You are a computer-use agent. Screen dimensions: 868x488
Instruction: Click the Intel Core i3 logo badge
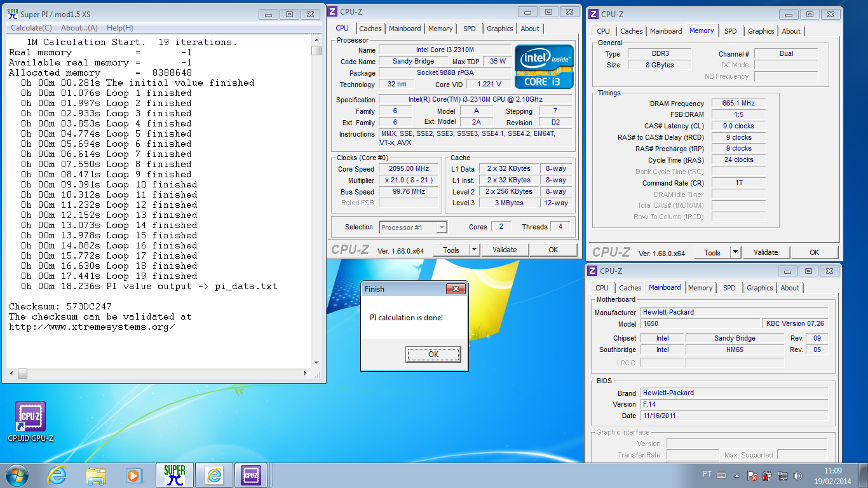point(544,66)
